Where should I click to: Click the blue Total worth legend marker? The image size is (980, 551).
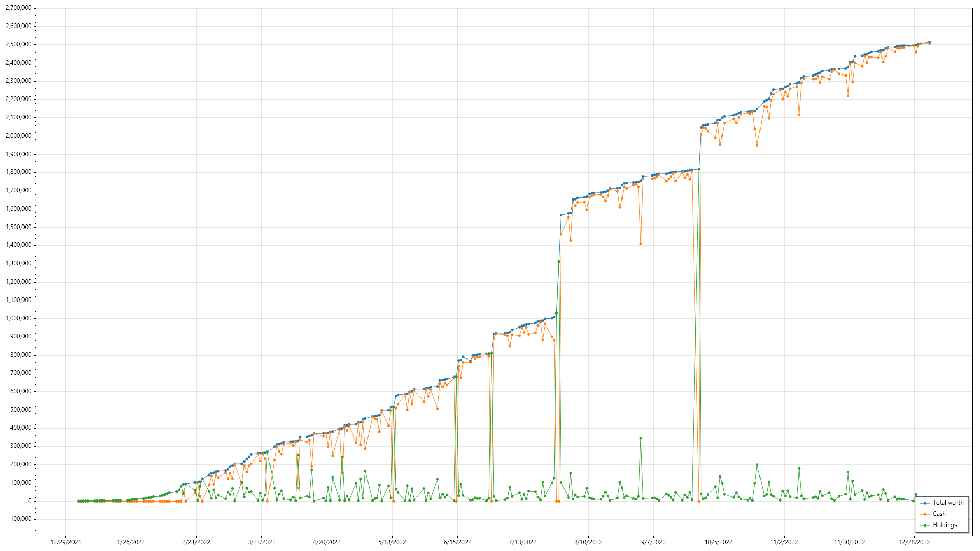tap(925, 503)
